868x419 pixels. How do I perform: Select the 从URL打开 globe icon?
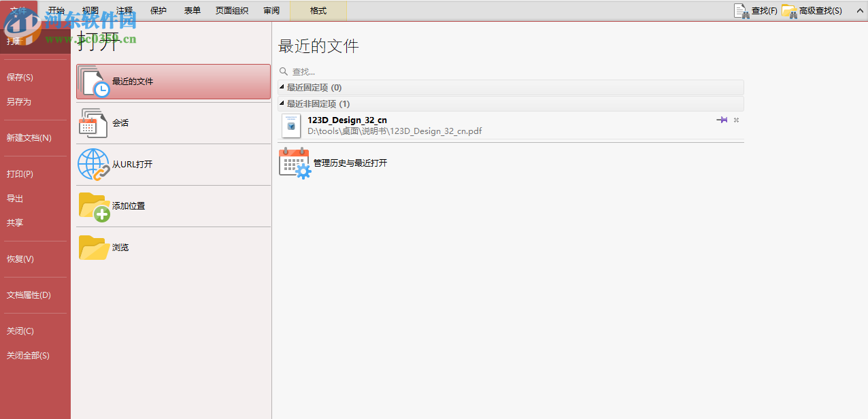tap(94, 165)
